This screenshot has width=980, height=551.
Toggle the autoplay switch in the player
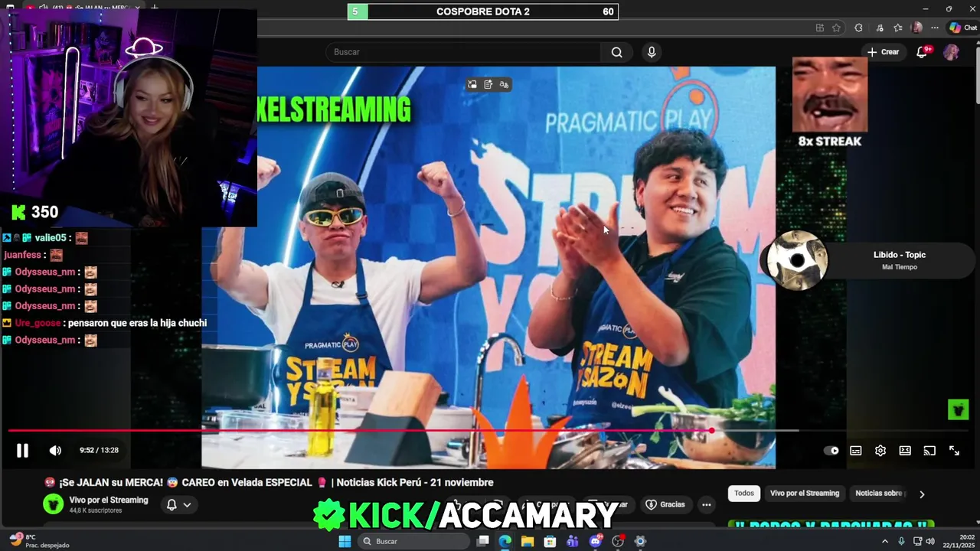(x=831, y=451)
